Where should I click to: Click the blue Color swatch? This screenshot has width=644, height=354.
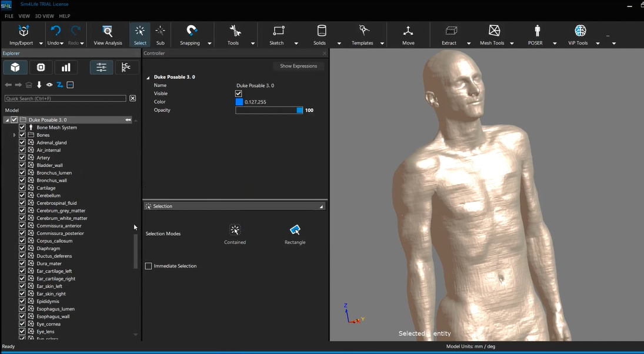point(239,102)
